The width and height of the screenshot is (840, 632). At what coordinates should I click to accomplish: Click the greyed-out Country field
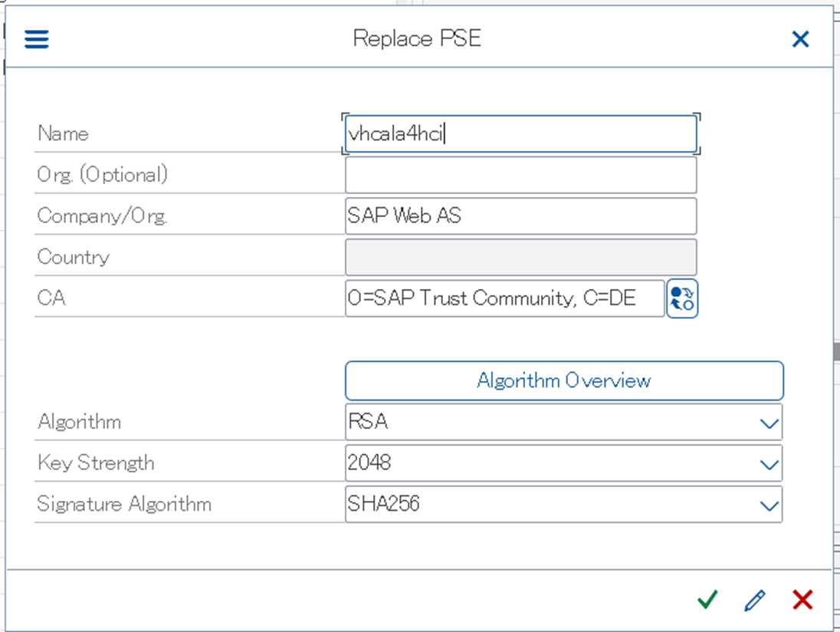point(521,257)
